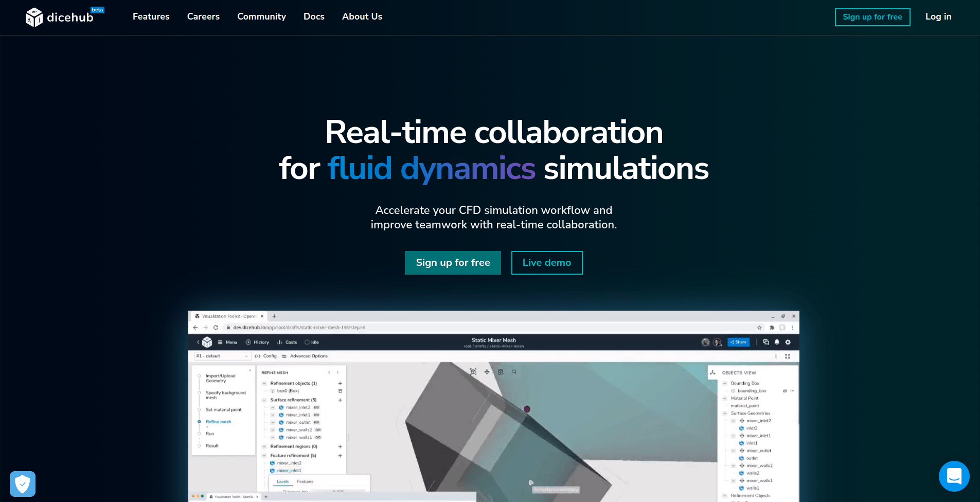Click the fit-to-view icon in the 3D viewport
The width and height of the screenshot is (980, 502).
[473, 371]
